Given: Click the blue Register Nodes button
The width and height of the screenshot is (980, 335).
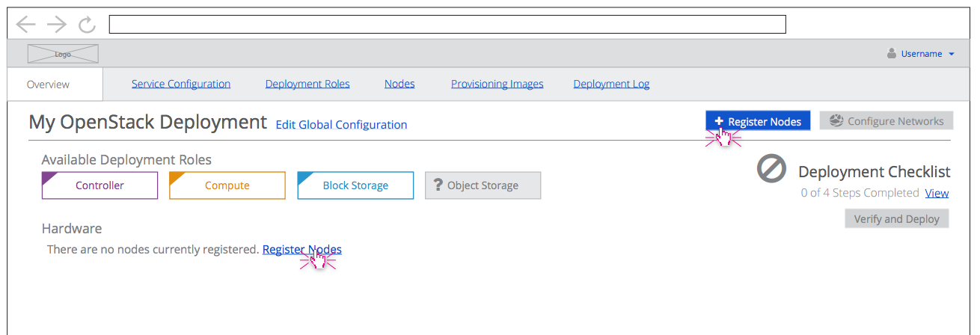Looking at the screenshot, I should coord(758,121).
